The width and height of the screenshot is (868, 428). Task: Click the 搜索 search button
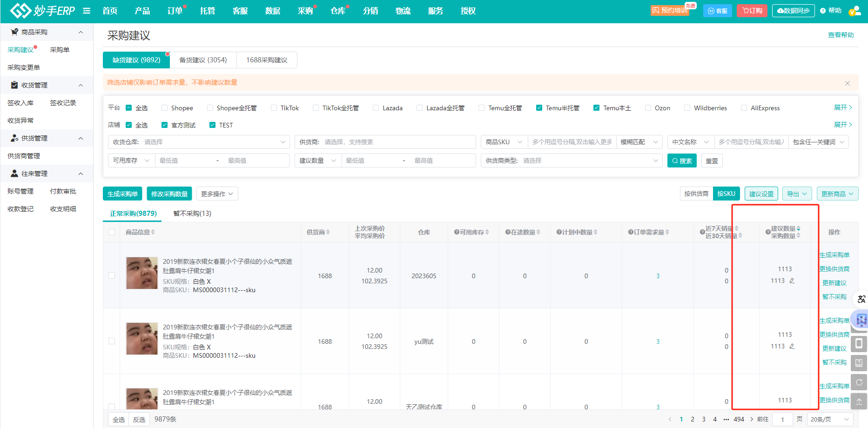[x=682, y=161]
